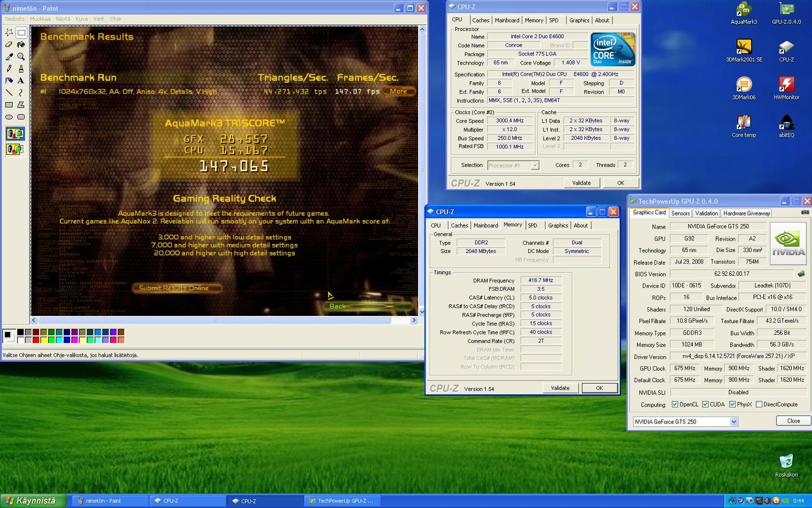Open the GPU-Z.0.4.0 desktop icon
The width and height of the screenshot is (812, 508).
click(x=786, y=14)
